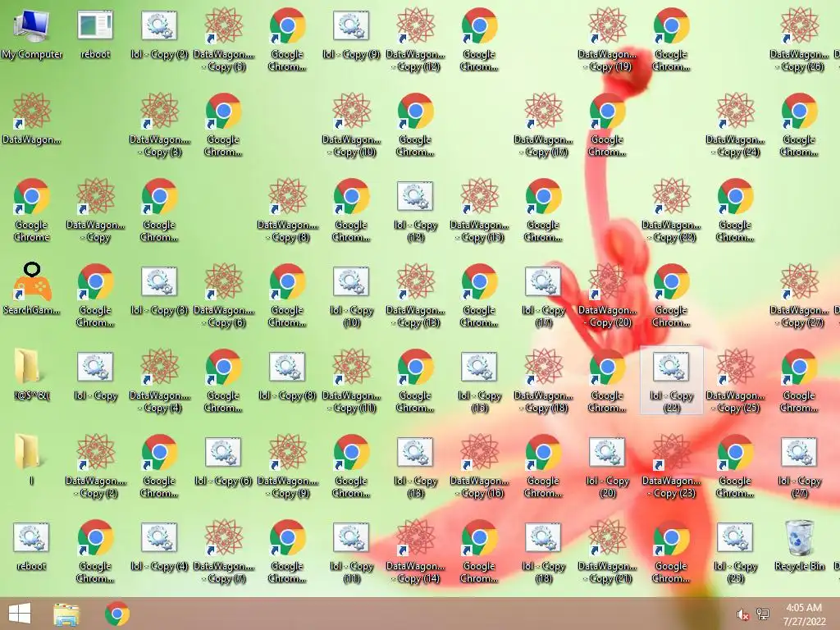Select DataWagon - Copy (2) shortcut
This screenshot has height=630, width=840.
(x=95, y=467)
